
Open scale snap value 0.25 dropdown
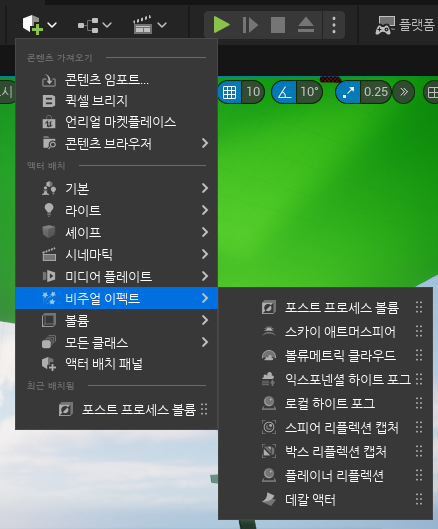coord(376,92)
